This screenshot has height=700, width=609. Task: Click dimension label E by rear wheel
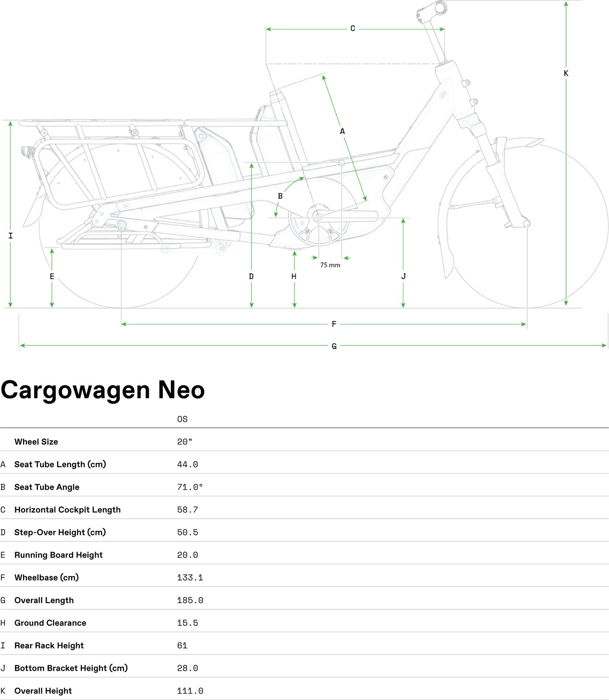click(x=52, y=276)
